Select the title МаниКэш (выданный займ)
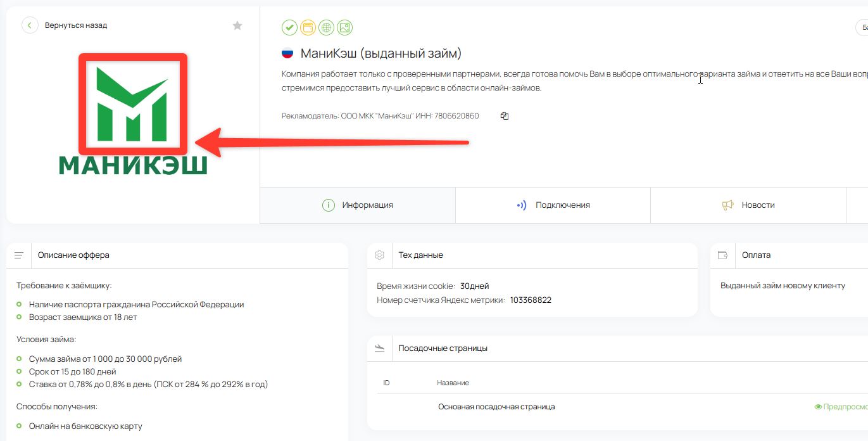 (381, 54)
